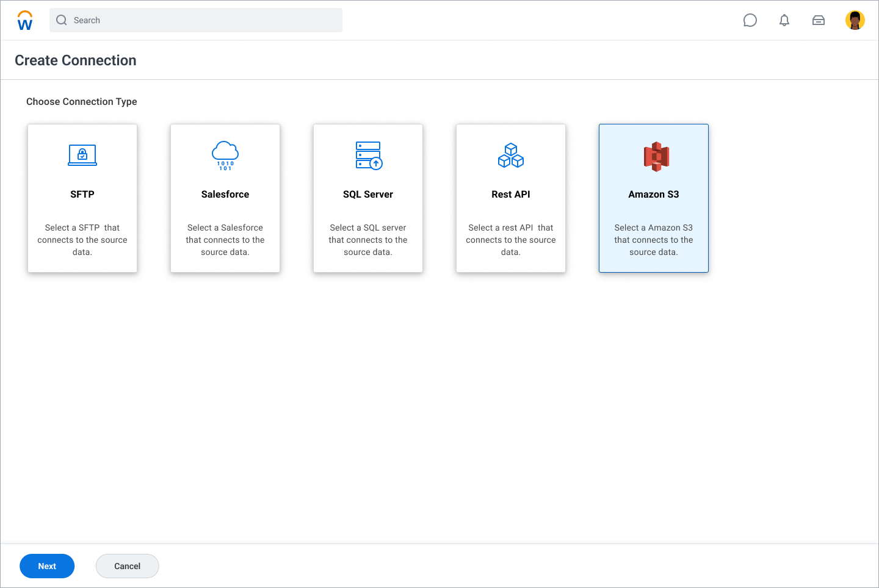This screenshot has width=879, height=588.
Task: Click the Next button
Action: tap(47, 566)
